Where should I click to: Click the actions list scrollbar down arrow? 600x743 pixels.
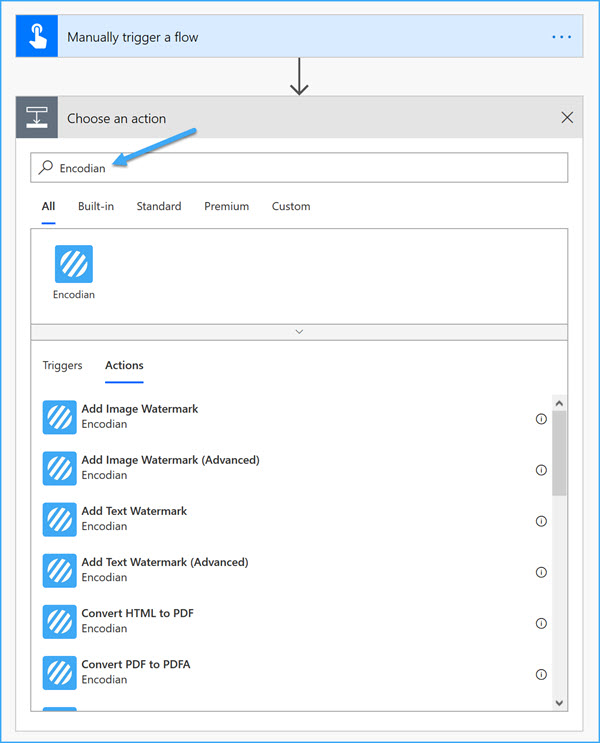point(559,703)
